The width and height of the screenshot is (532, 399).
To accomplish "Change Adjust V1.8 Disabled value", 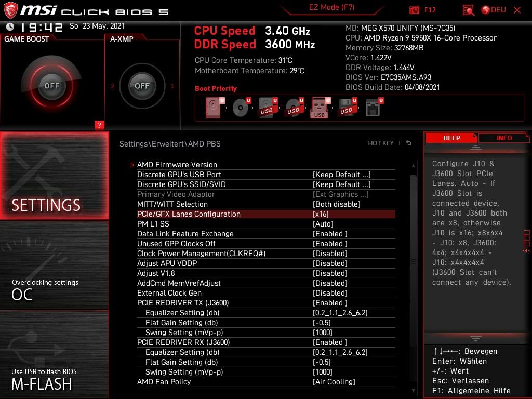I will 330,273.
